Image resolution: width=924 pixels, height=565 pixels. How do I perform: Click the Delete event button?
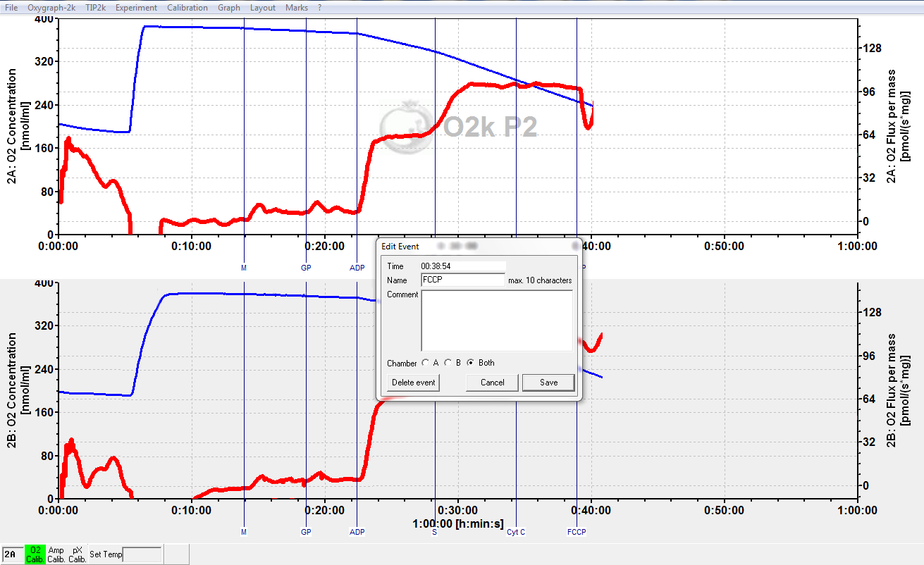coord(414,383)
